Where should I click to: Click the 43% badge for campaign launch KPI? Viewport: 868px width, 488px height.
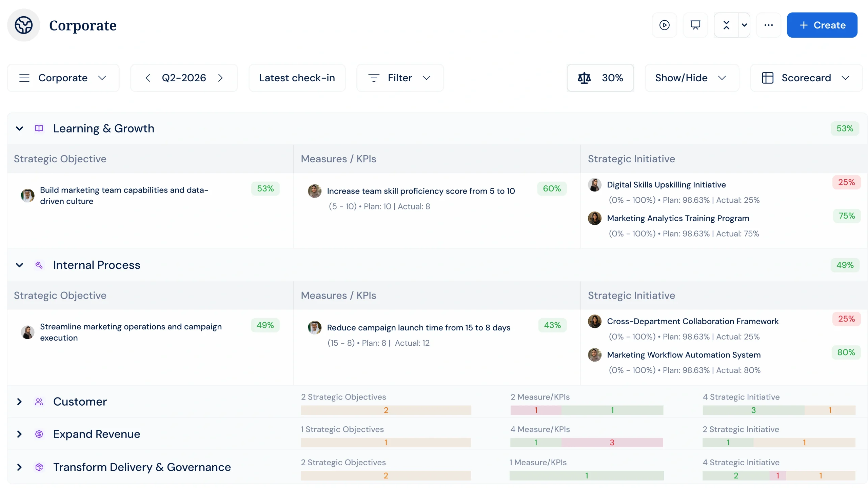point(552,325)
